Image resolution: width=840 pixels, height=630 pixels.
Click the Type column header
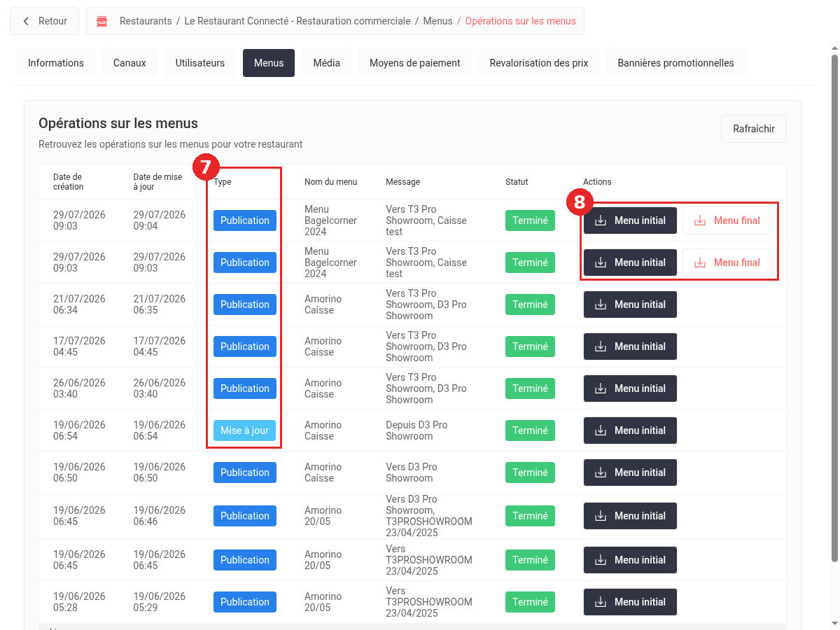(x=223, y=182)
